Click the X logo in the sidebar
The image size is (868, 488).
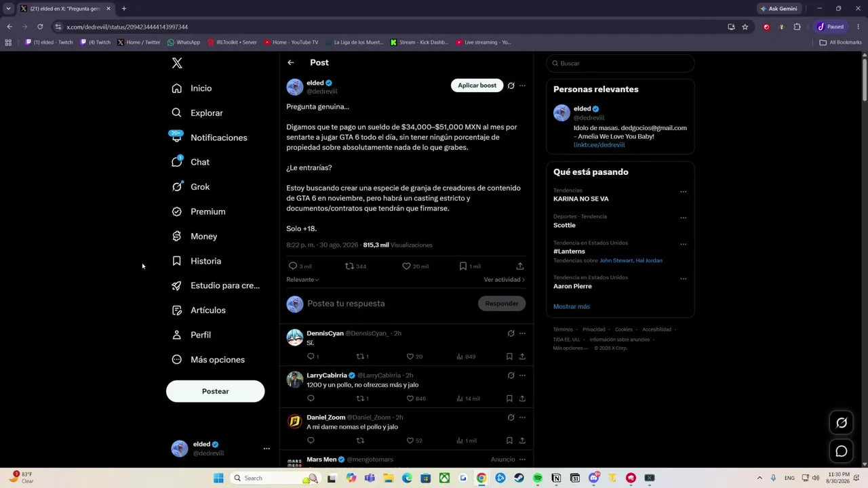(177, 63)
